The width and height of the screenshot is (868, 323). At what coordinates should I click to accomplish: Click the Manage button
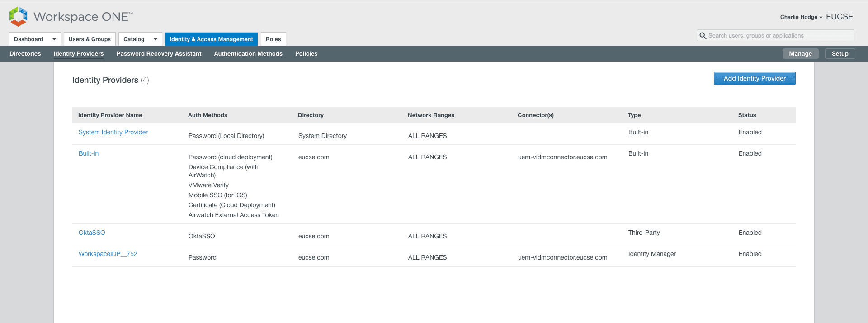[x=801, y=54]
